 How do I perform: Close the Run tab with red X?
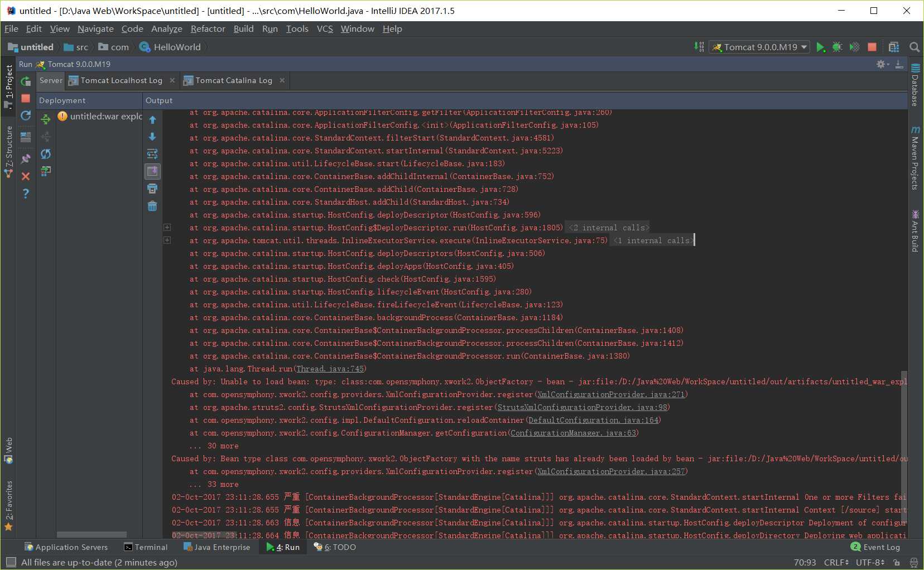pyautogui.click(x=26, y=176)
